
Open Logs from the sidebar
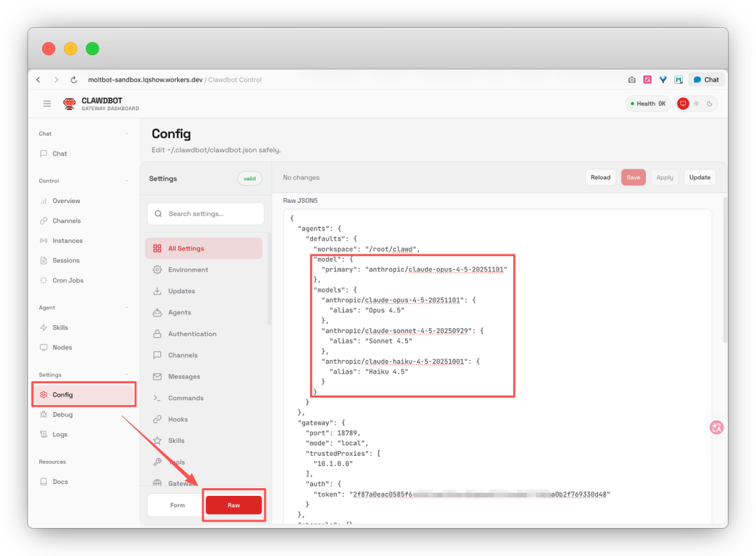[60, 434]
